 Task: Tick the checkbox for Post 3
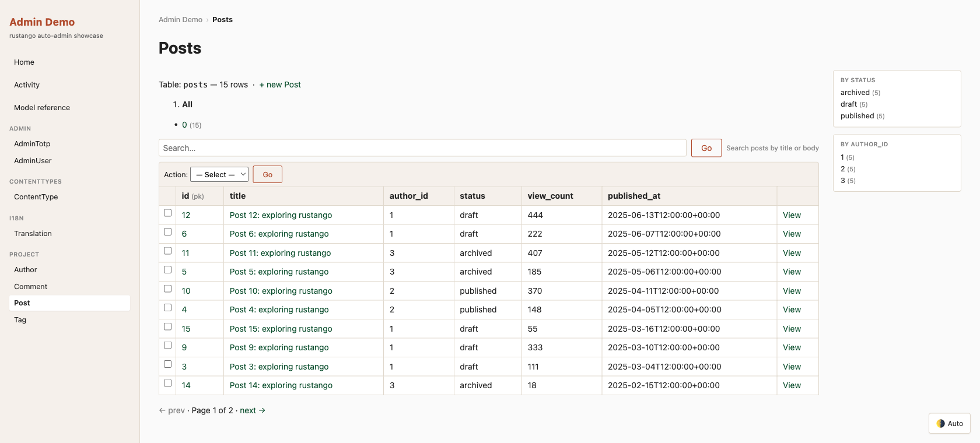click(167, 364)
